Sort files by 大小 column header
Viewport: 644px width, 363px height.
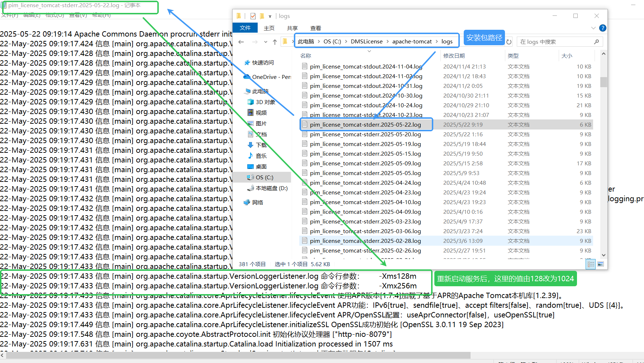tap(567, 56)
